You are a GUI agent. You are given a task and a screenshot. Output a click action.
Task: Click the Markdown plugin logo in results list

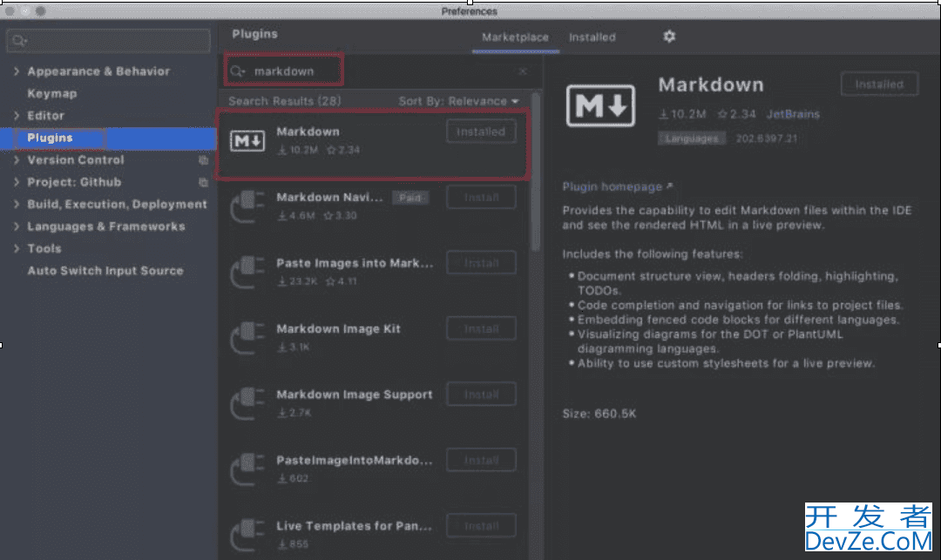coord(247,141)
